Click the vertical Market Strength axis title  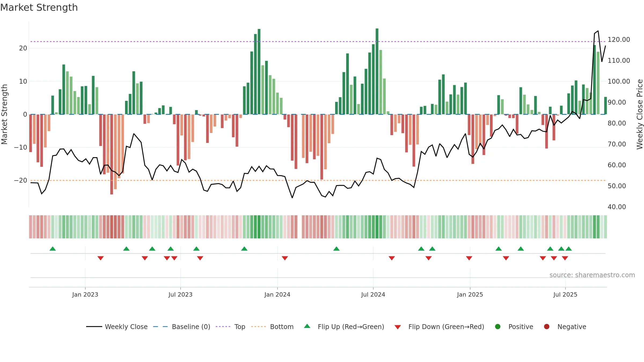(x=4, y=114)
